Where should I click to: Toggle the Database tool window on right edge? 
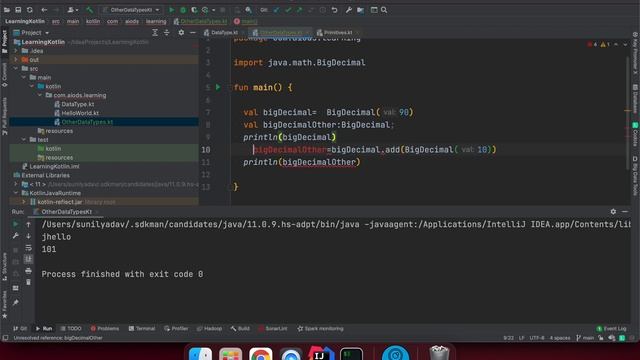coord(635,98)
